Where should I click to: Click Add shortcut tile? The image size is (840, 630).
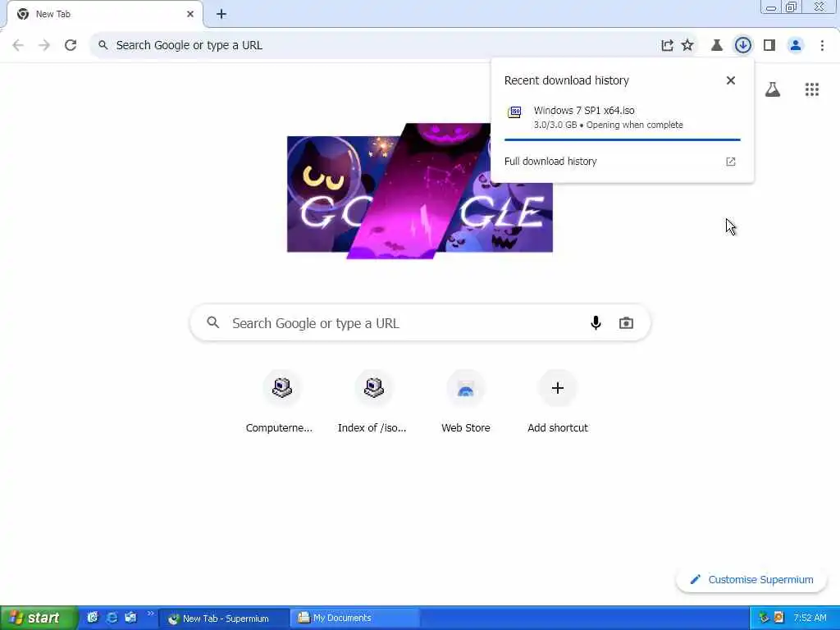[558, 402]
